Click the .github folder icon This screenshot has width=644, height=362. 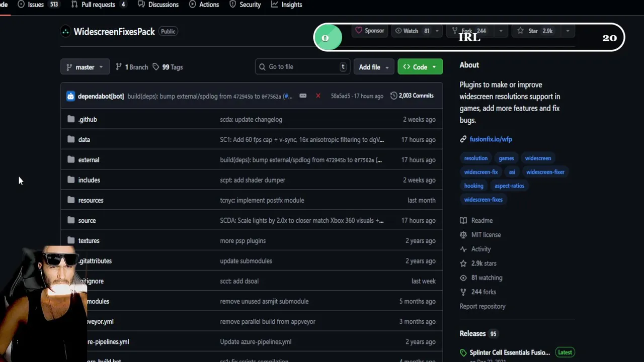click(71, 119)
